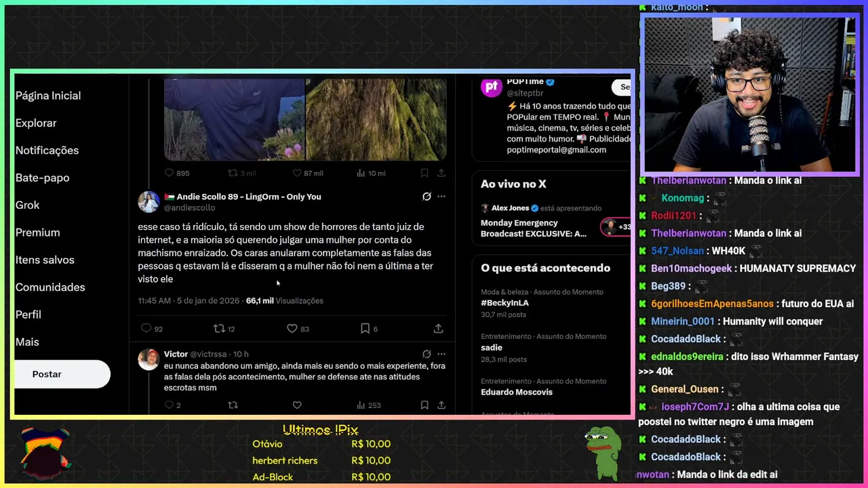The height and width of the screenshot is (488, 868).
Task: Follow POPTime with the Seguir button
Action: coord(622,87)
